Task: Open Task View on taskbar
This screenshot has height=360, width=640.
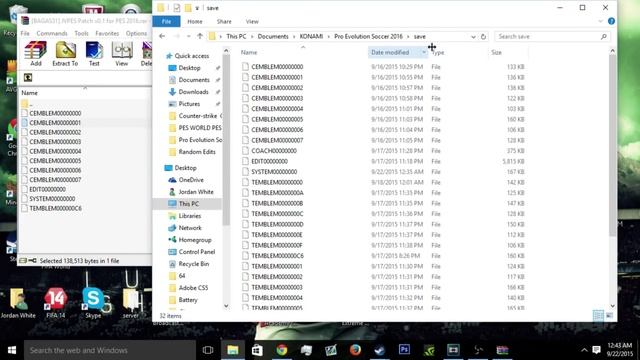Action: tap(208, 350)
